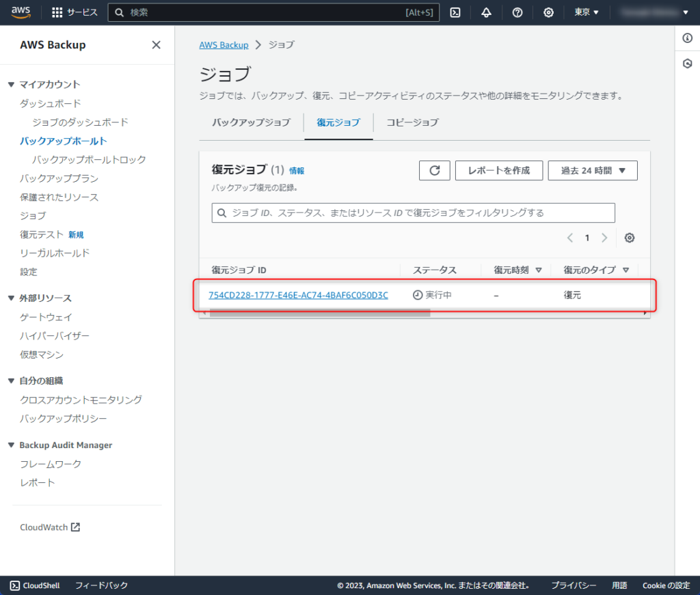This screenshot has width=700, height=595.
Task: Open クロスアカウントモニタリング in the sidebar
Action: [x=81, y=400]
